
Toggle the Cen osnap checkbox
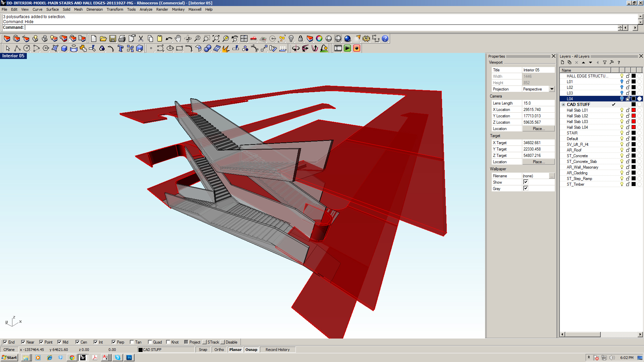pos(77,342)
